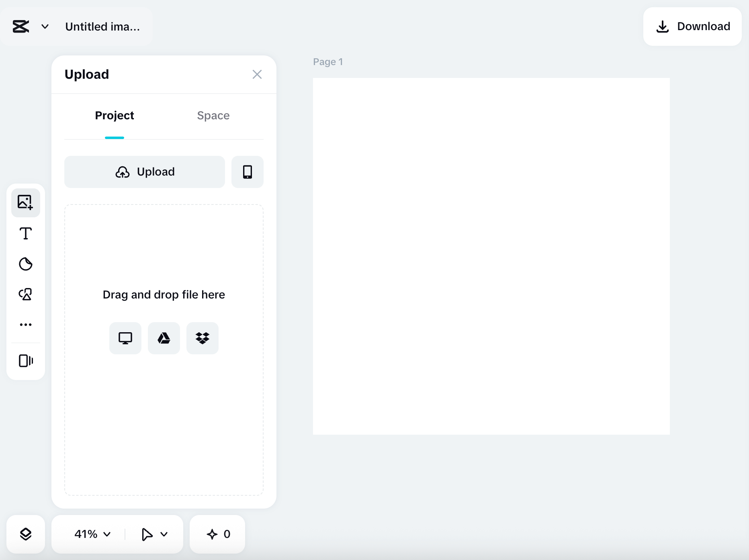The image size is (749, 560).
Task: Switch to the Project tab
Action: pyautogui.click(x=114, y=116)
